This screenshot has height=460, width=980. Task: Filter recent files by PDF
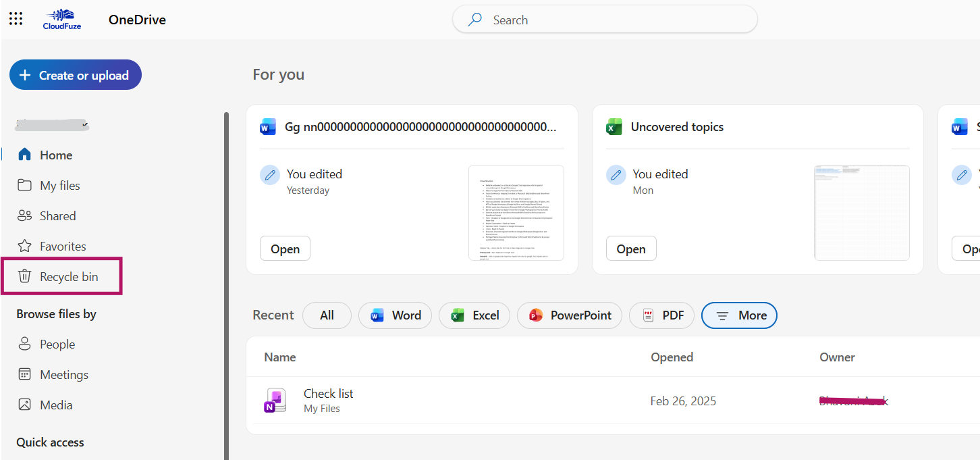pyautogui.click(x=661, y=315)
